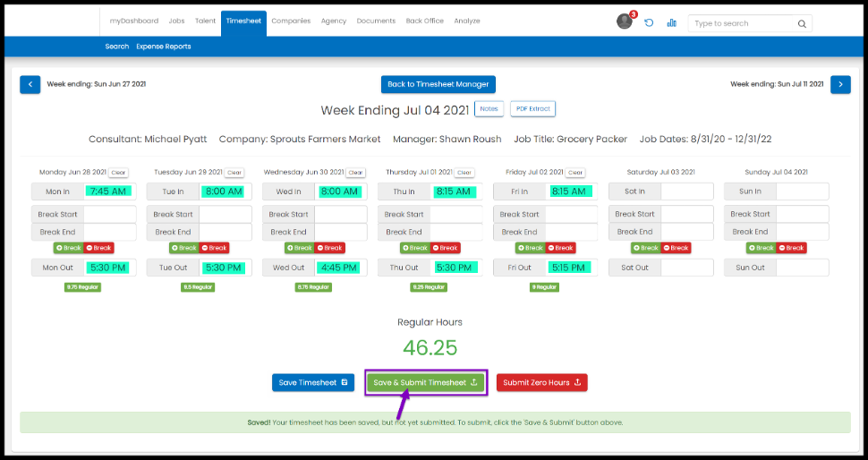Open the Back Office menu
868x460 pixels.
click(x=425, y=21)
